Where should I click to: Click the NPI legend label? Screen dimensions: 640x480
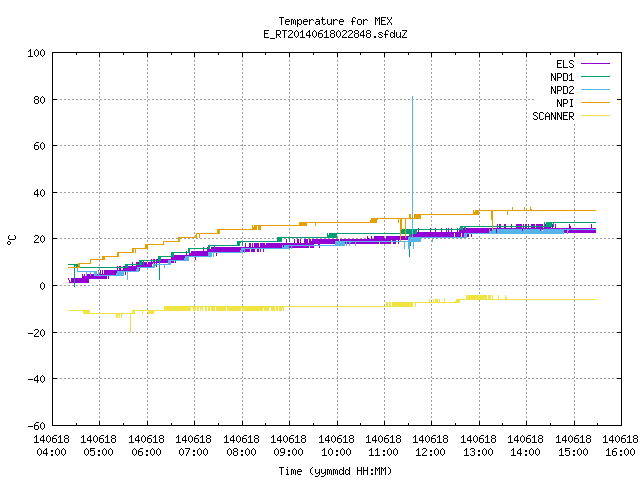pos(565,103)
